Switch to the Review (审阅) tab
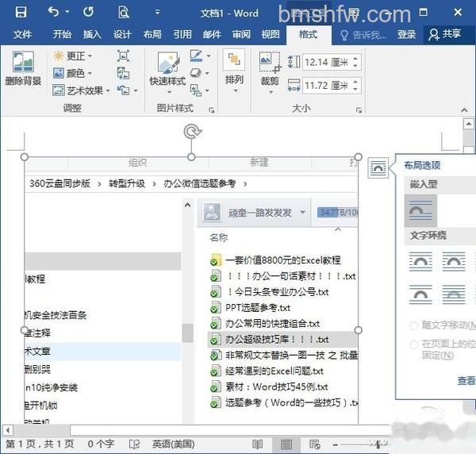The width and height of the screenshot is (476, 454). pos(241,34)
